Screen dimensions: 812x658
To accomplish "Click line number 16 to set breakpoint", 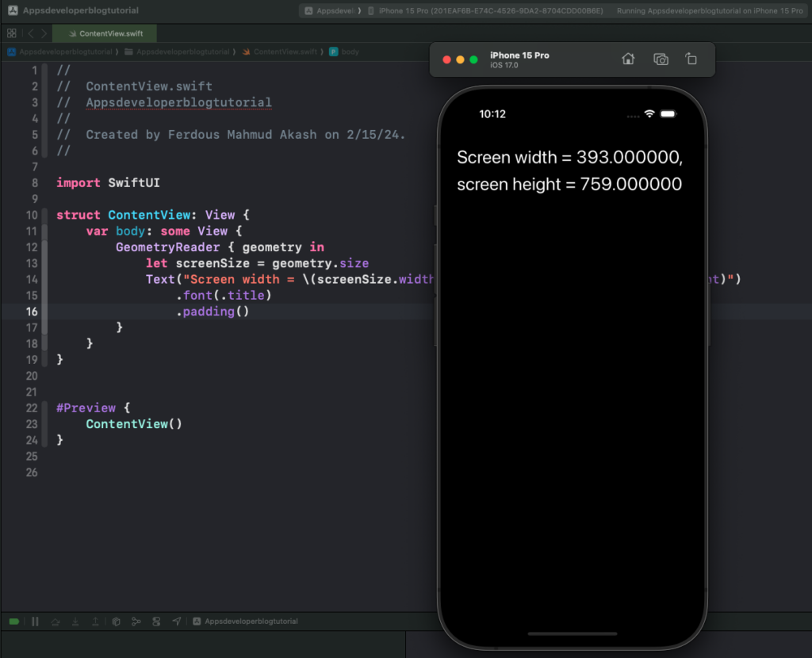I will (x=32, y=312).
